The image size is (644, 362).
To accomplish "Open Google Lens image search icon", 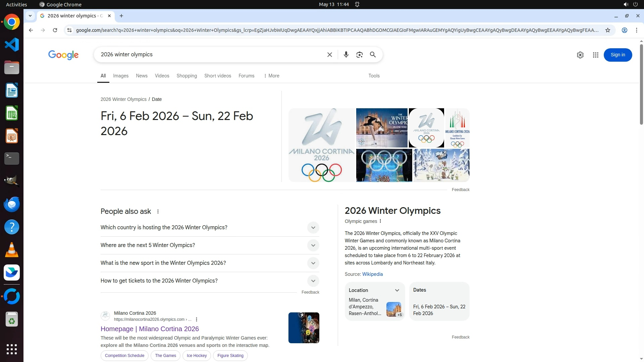I will click(359, 55).
